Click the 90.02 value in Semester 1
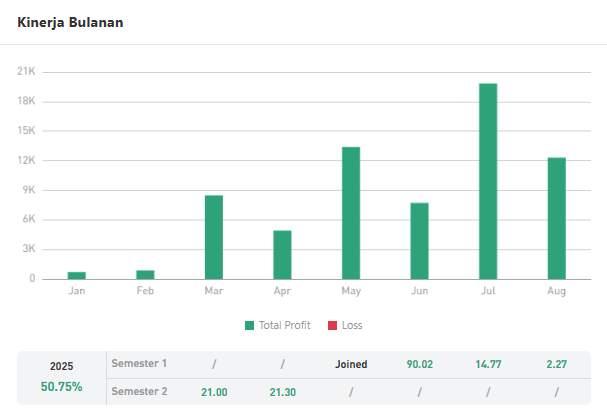Image resolution: width=607 pixels, height=420 pixels. point(420,364)
